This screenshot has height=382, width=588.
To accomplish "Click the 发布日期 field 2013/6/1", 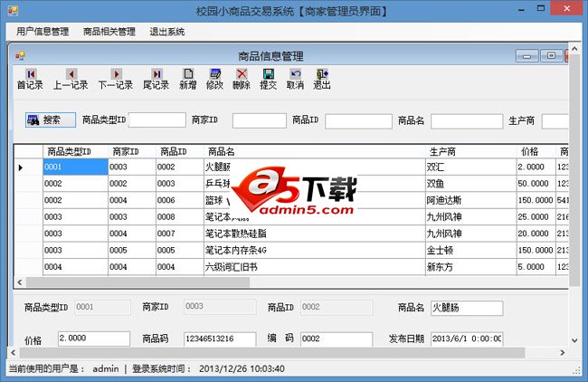I will tap(467, 339).
